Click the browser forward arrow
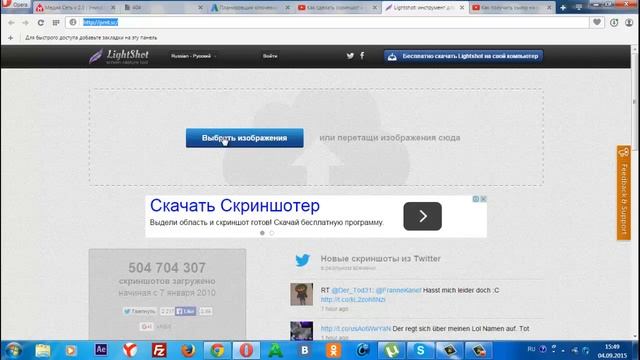This screenshot has height=360, width=640. click(25, 23)
